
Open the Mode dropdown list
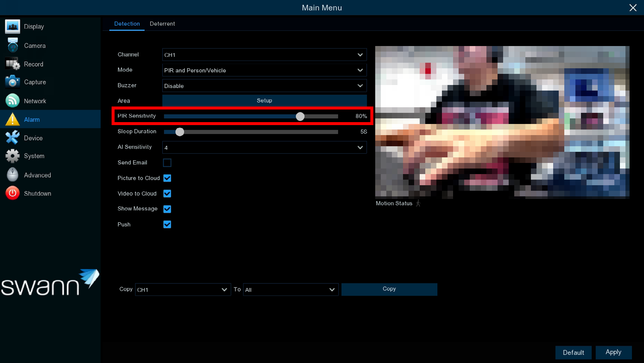click(x=264, y=71)
